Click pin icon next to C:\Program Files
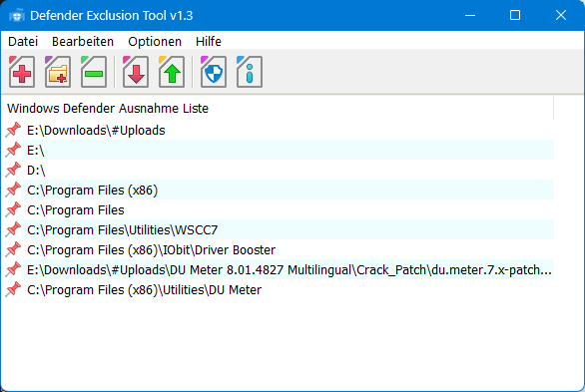585x392 pixels. point(13,209)
